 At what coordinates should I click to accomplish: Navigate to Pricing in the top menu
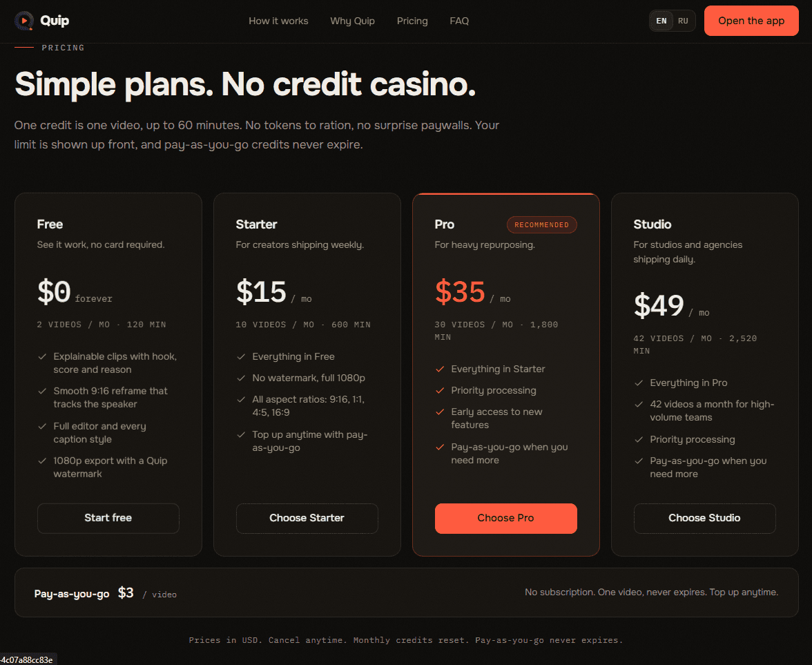(x=412, y=21)
